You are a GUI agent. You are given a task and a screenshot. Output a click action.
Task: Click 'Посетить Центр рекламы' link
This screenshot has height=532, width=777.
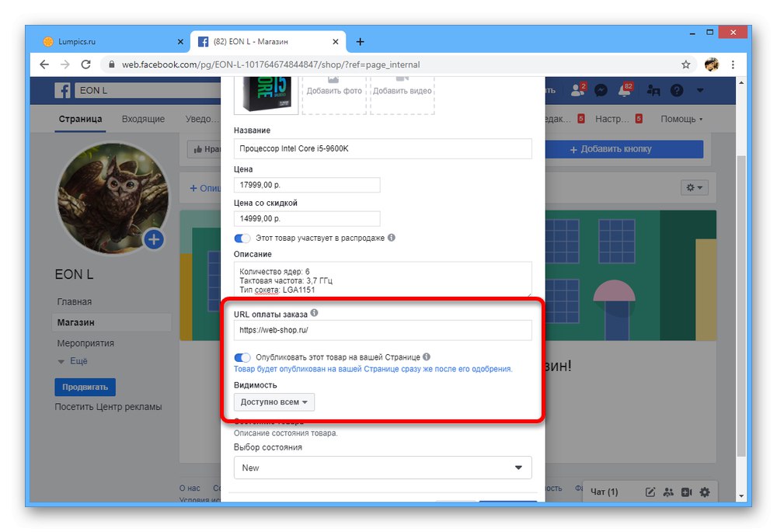[108, 407]
